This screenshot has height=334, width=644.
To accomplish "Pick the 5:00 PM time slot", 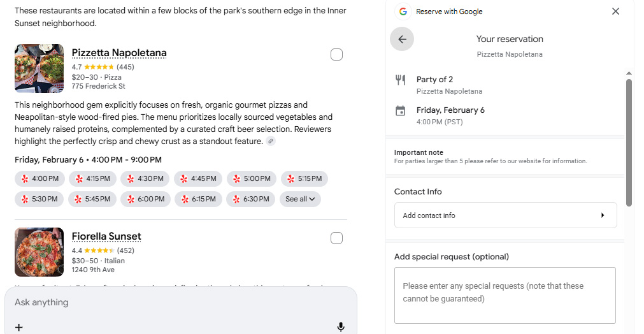I will click(252, 179).
